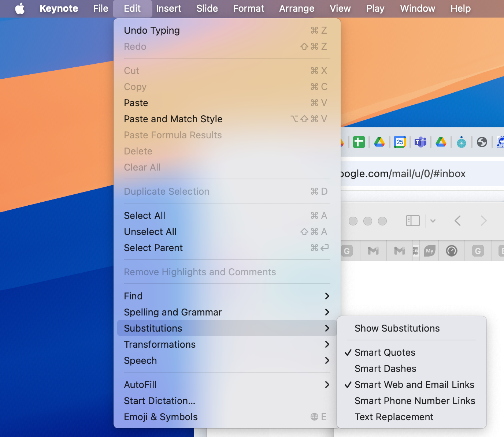Click the teal wheel bookmark icon
Screen dimensions: 504x437
[x=462, y=142]
